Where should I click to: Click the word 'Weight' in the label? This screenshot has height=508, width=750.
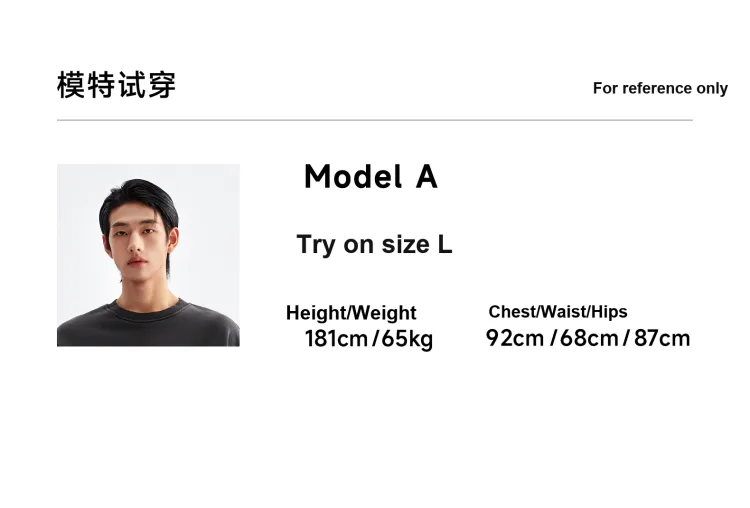tap(385, 313)
